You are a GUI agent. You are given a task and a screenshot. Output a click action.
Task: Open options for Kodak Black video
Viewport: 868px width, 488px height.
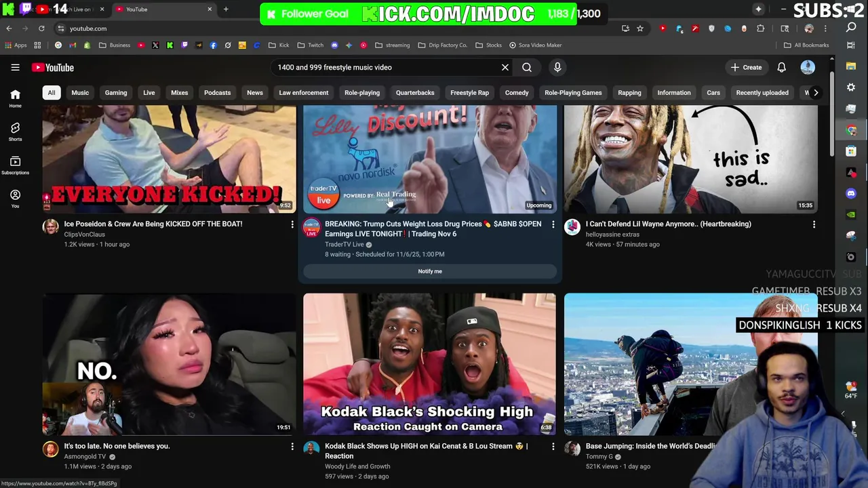click(x=553, y=447)
